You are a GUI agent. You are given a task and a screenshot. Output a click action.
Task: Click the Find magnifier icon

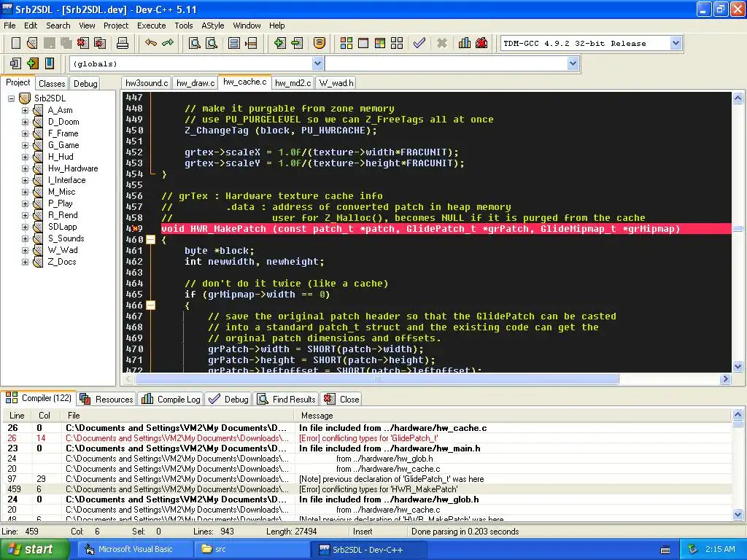point(195,43)
